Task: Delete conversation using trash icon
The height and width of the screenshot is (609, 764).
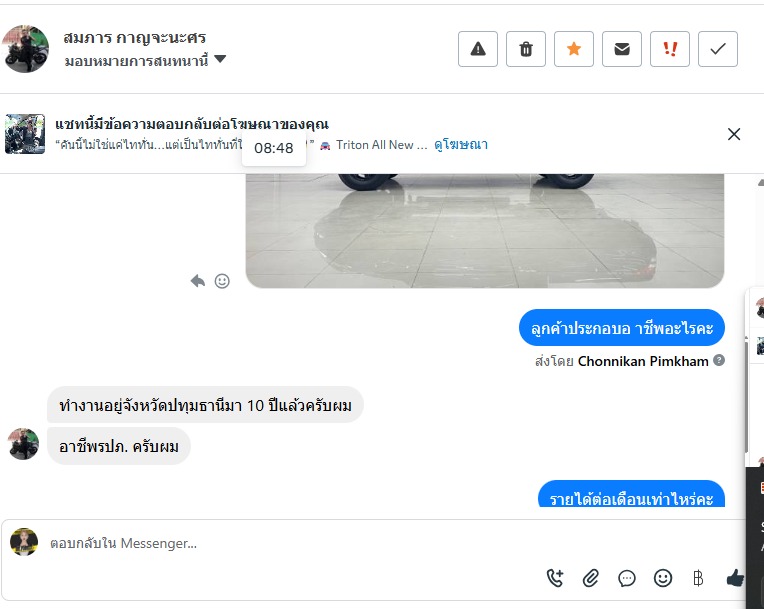Action: 526,49
